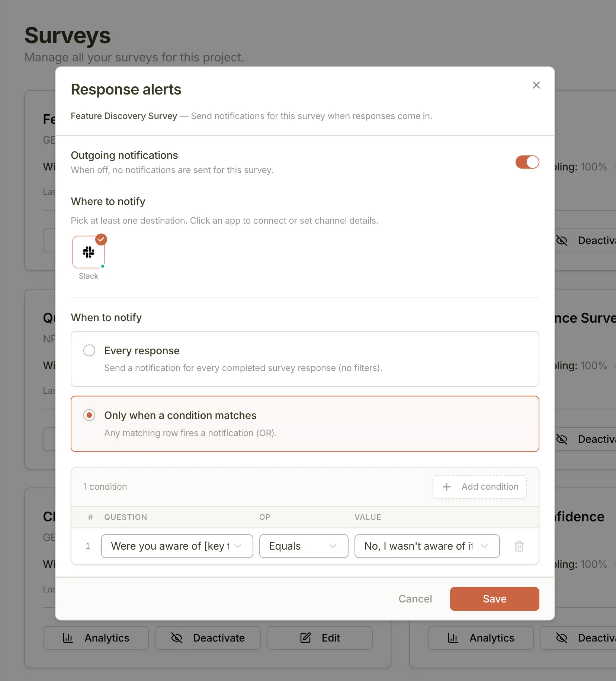
Task: Open the Equals operator dropdown
Action: point(304,546)
